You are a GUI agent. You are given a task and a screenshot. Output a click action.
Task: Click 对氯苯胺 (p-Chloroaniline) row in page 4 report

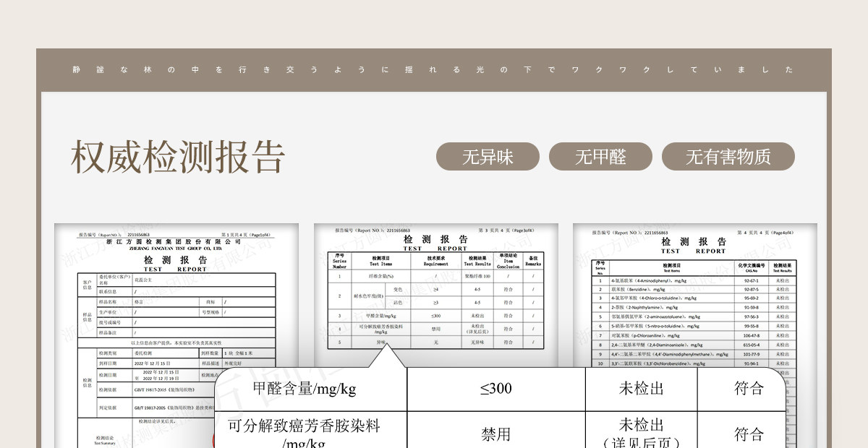click(x=694, y=335)
